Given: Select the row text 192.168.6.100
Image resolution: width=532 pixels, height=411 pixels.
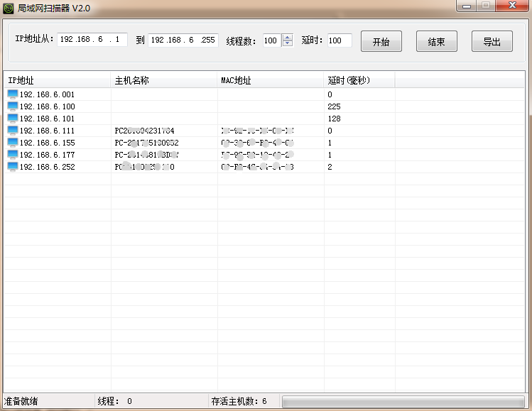Looking at the screenshot, I should [x=47, y=106].
